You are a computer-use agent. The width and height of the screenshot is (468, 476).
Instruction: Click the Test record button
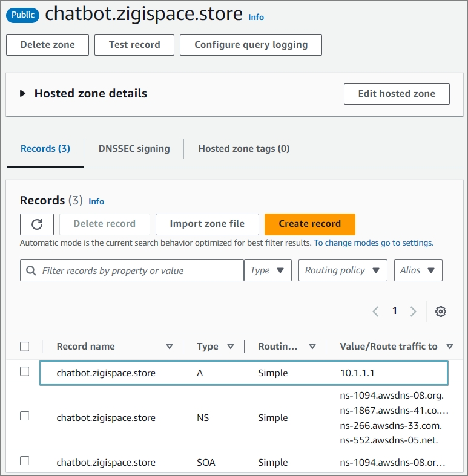(134, 45)
